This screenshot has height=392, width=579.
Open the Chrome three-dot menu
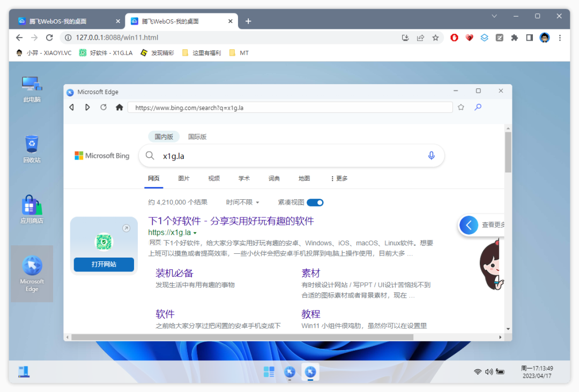(560, 37)
